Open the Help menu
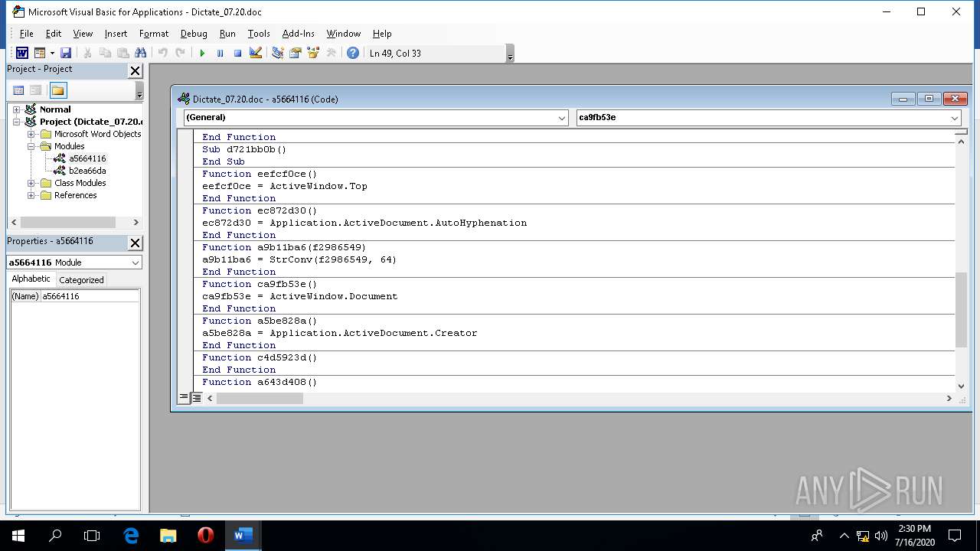Screen dimensions: 980x551 point(382,34)
